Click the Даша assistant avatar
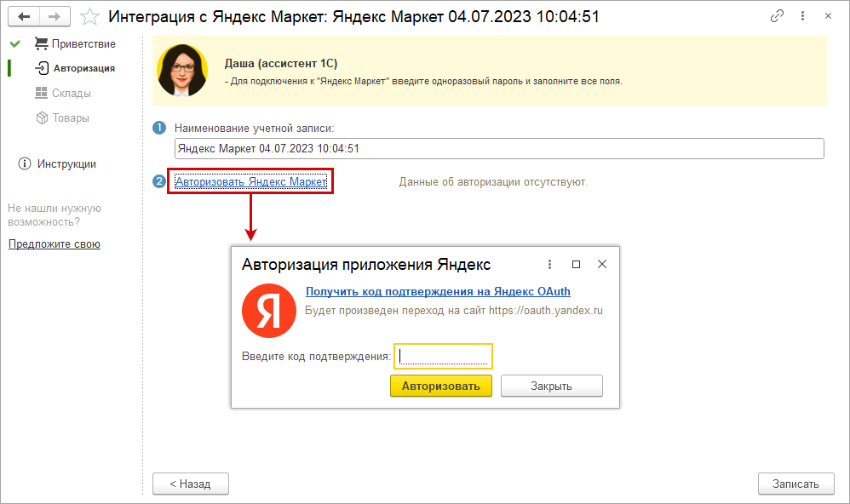 pyautogui.click(x=182, y=71)
